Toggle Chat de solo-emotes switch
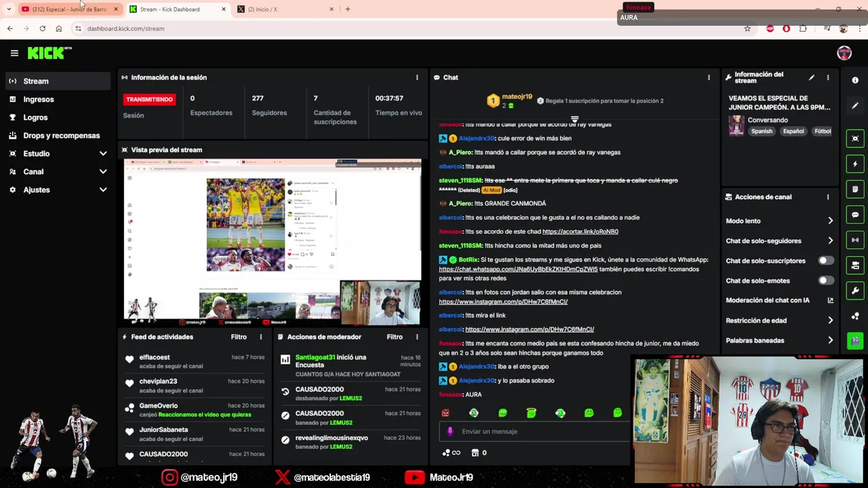868x488 pixels. [825, 281]
